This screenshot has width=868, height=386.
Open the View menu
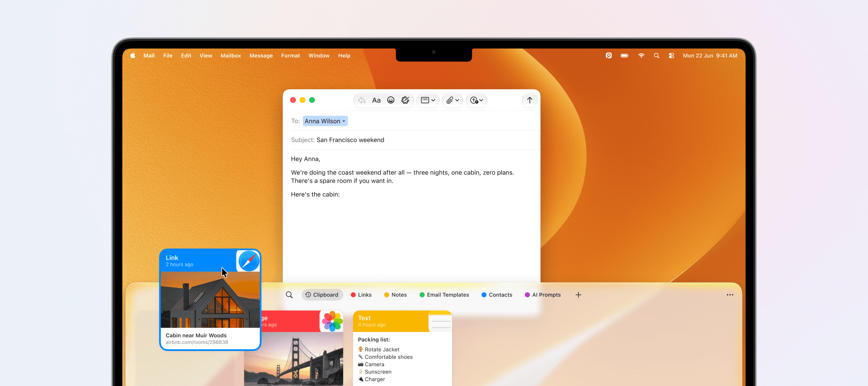click(x=206, y=55)
